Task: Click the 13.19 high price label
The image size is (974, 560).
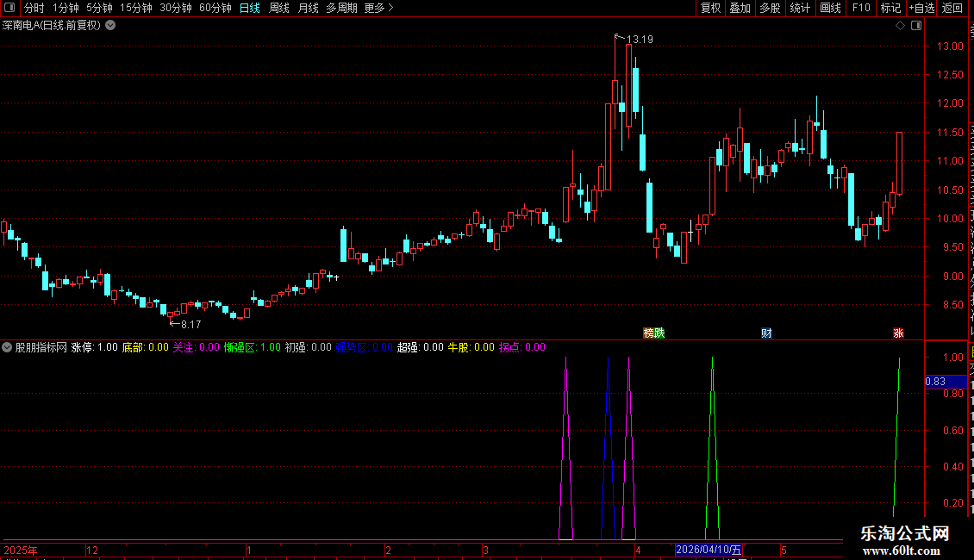Action: click(640, 40)
